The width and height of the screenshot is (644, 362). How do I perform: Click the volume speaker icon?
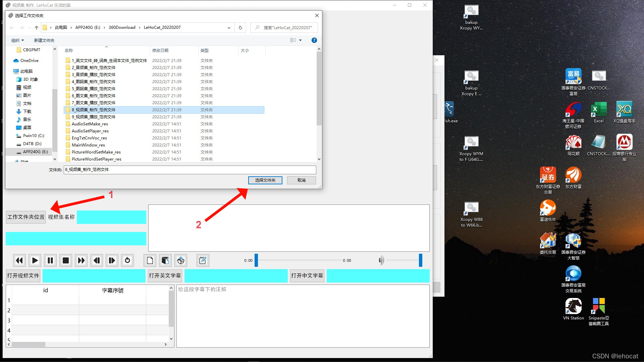tap(381, 260)
